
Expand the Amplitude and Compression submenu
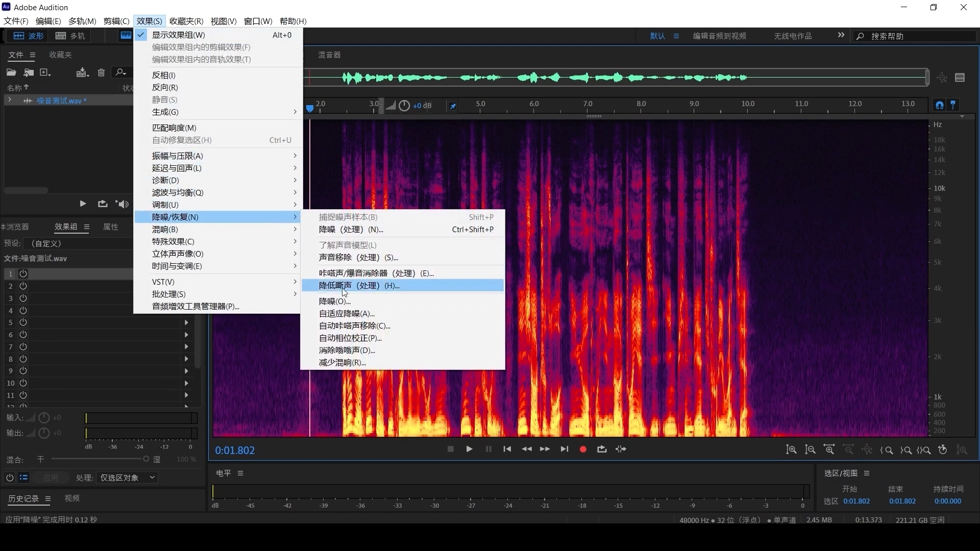pos(177,156)
